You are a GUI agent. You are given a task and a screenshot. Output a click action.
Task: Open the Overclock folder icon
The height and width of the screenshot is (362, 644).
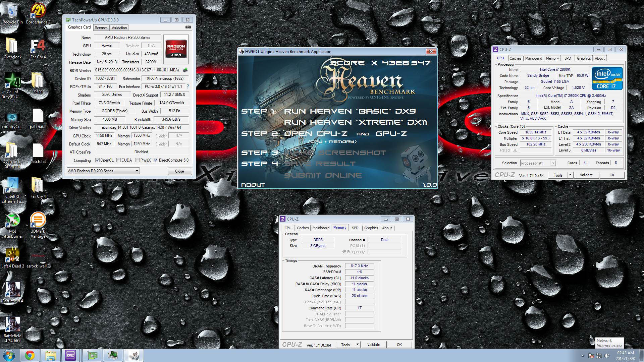click(x=12, y=48)
